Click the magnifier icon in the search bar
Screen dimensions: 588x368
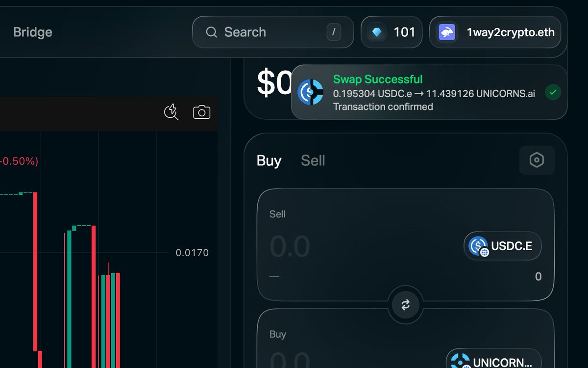(x=211, y=32)
